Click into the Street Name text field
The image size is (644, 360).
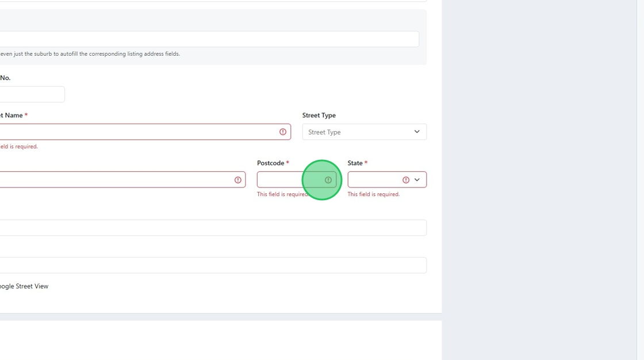coord(138,132)
